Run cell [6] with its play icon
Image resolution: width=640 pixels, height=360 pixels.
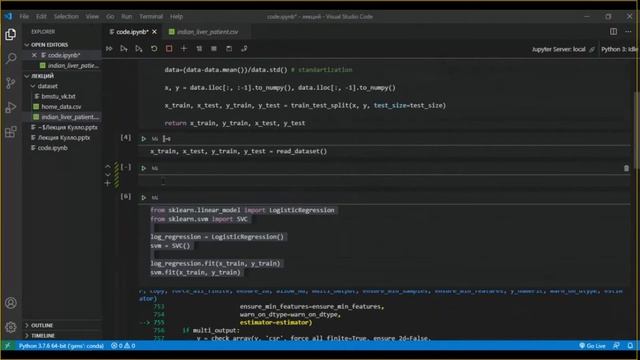coord(144,198)
